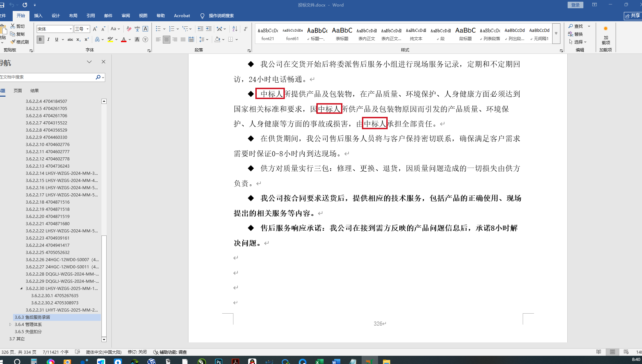Viewport: 642px width, 364px height.
Task: Switch to 页面 tab in navigation pane
Action: [18, 91]
